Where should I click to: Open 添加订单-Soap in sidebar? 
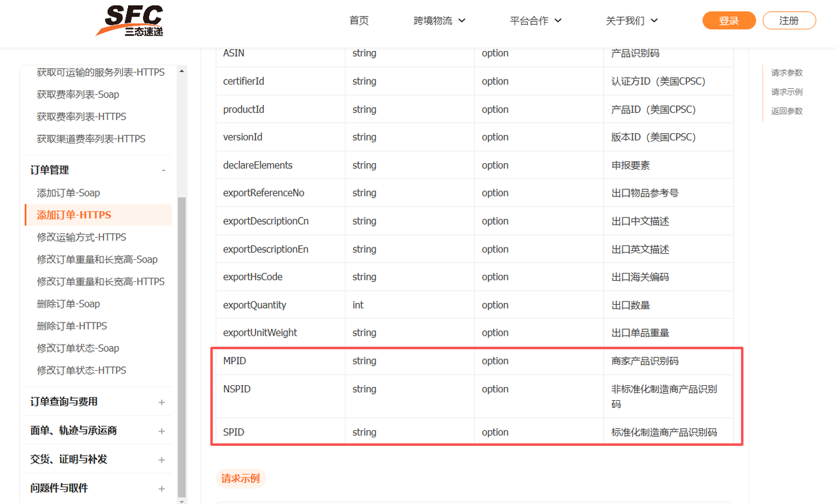[x=69, y=193]
